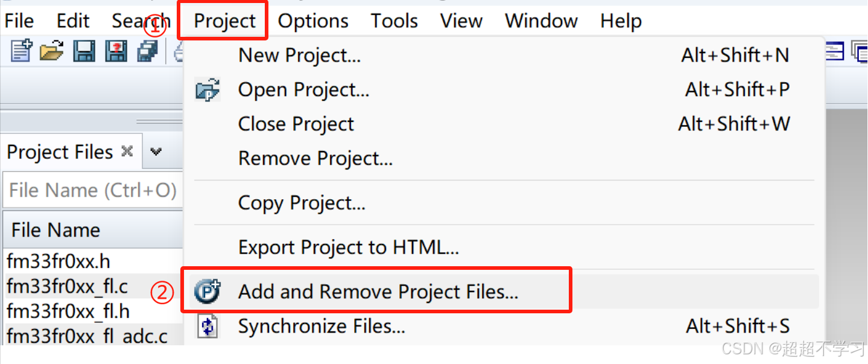
Task: Click the File Name search input field
Action: pyautogui.click(x=92, y=191)
